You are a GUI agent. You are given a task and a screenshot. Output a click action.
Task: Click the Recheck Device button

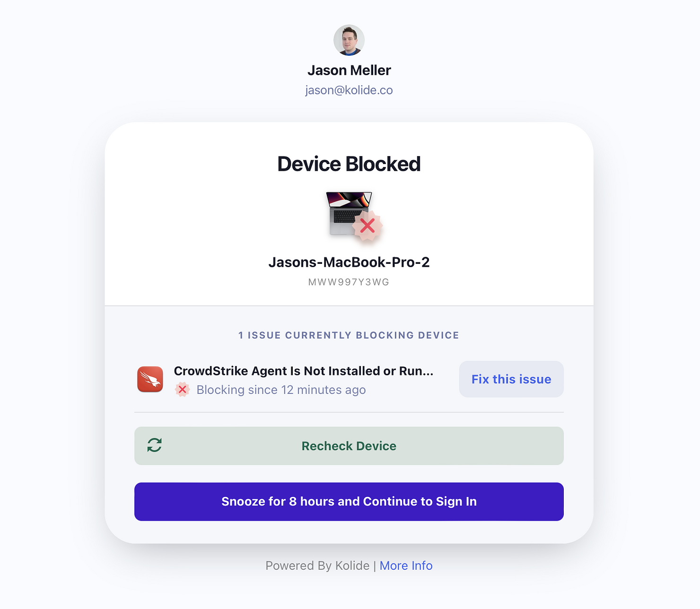pos(349,446)
